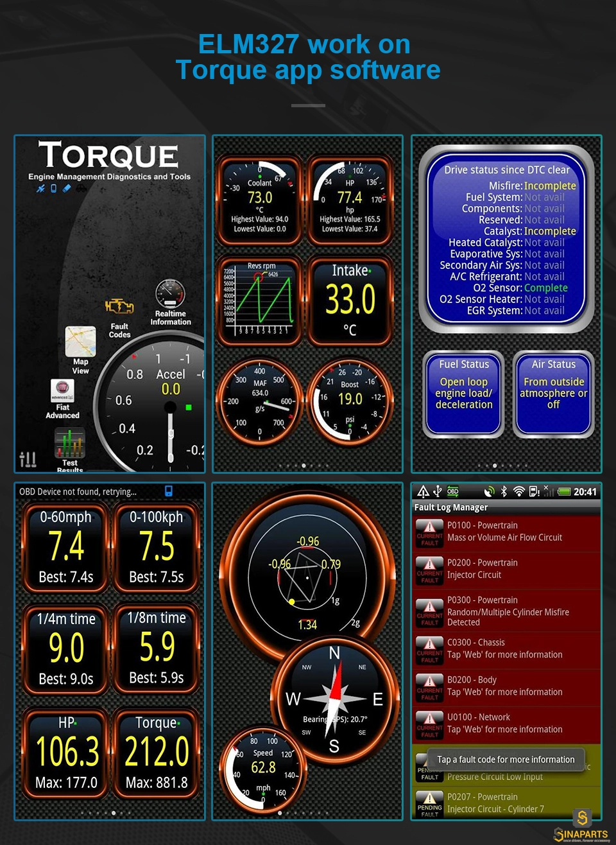616x845 pixels.
Task: Open the Realtime Information gauge icon
Action: [170, 294]
